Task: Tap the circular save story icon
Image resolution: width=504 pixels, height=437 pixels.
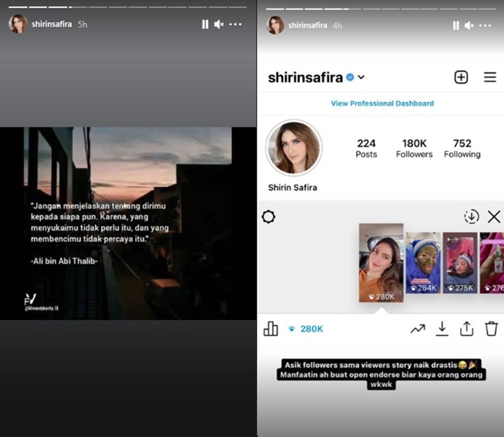Action: coord(472,216)
